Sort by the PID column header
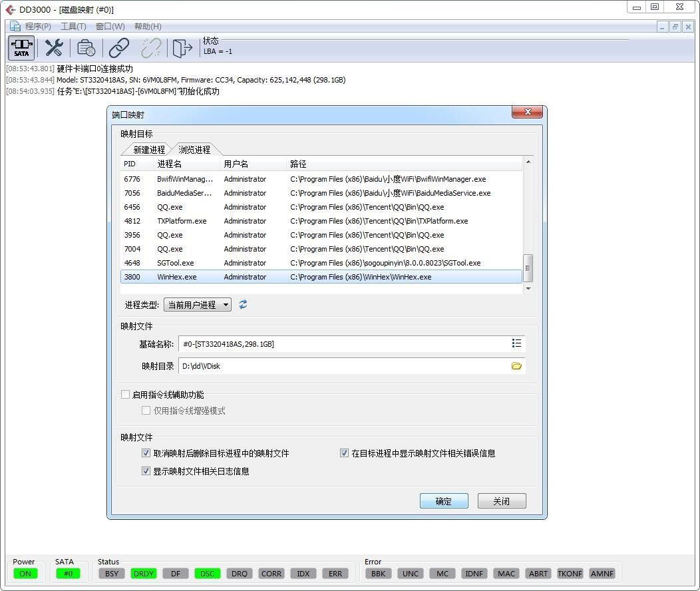 tap(138, 164)
